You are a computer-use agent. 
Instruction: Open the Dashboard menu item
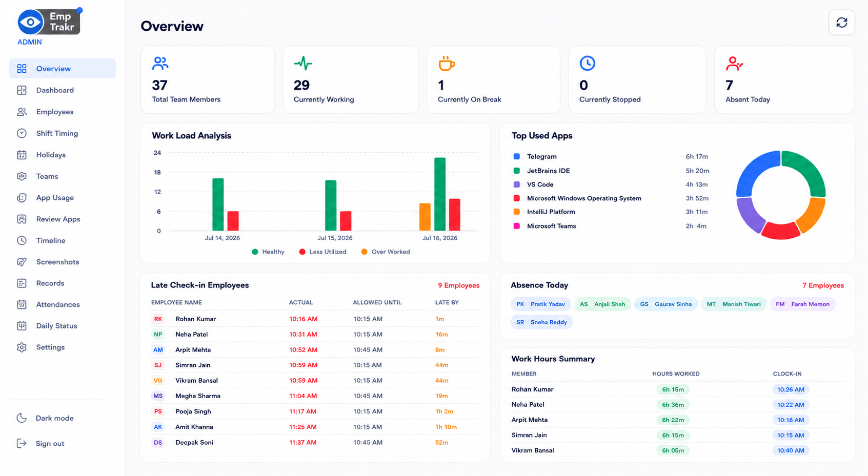pyautogui.click(x=63, y=90)
